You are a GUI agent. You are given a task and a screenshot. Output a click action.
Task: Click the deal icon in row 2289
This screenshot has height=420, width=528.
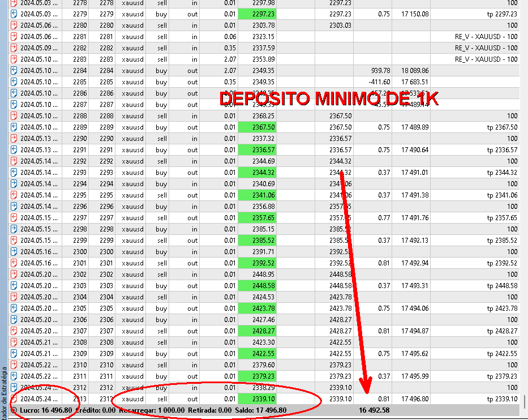coord(14,127)
